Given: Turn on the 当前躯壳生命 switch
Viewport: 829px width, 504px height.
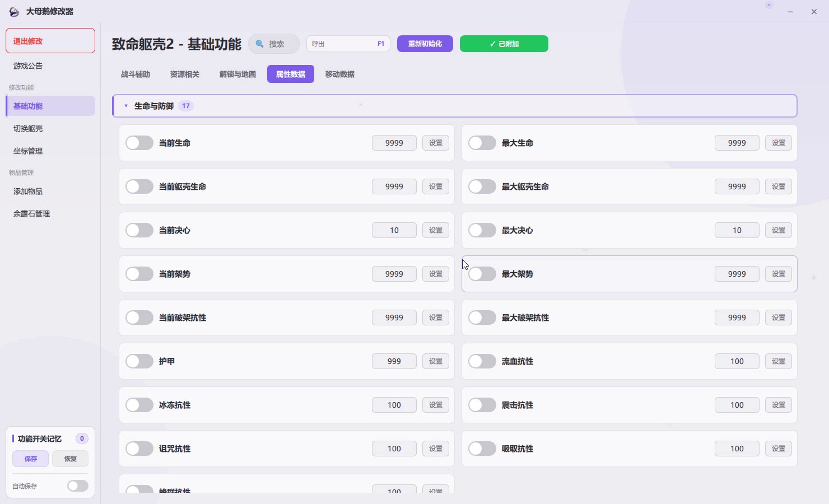Looking at the screenshot, I should click(x=139, y=186).
